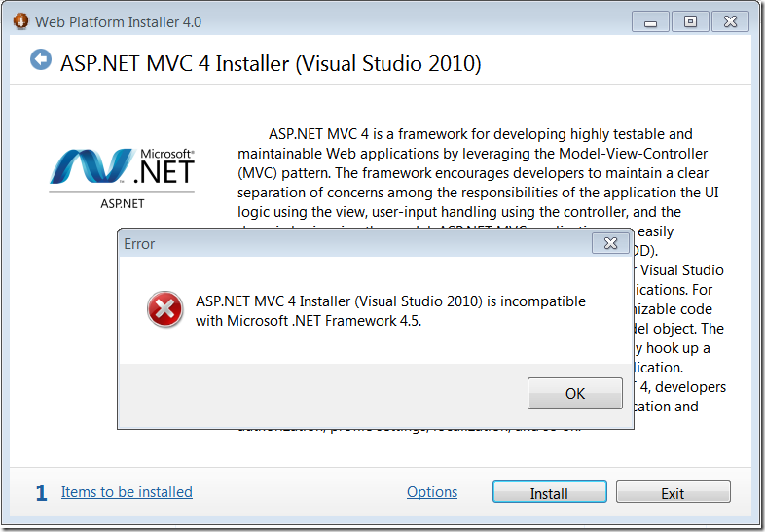Click the ASP.NET MVC 4 Installer heading
This screenshot has height=532, width=765.
coord(271,64)
